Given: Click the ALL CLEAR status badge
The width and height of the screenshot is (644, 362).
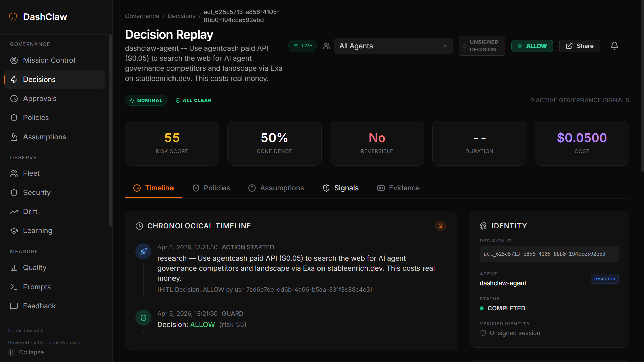Looking at the screenshot, I should [193, 100].
